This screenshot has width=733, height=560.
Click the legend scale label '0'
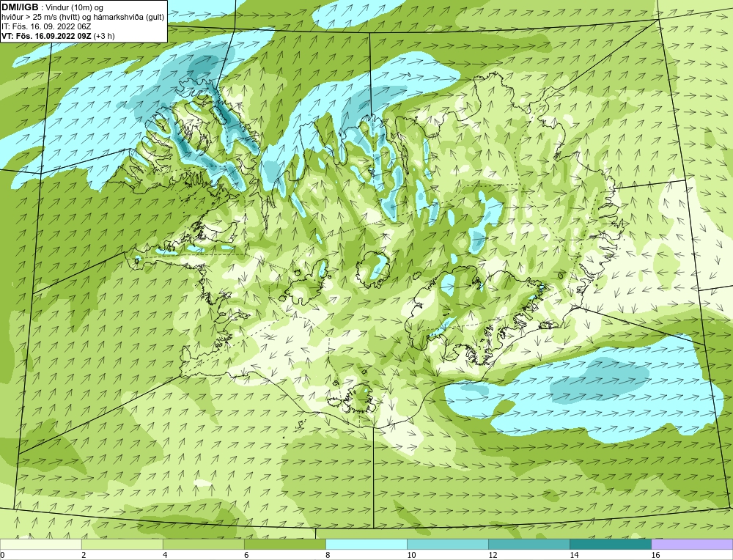click(2, 555)
